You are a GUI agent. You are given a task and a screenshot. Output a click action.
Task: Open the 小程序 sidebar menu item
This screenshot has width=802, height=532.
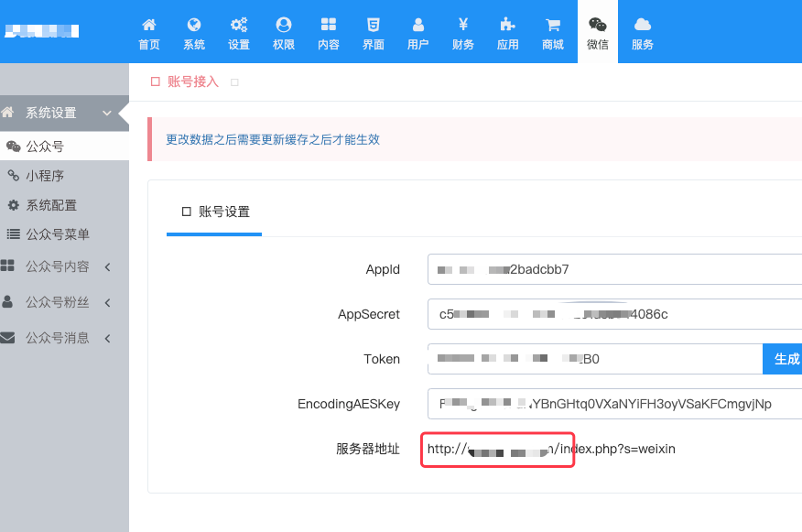coord(64,176)
